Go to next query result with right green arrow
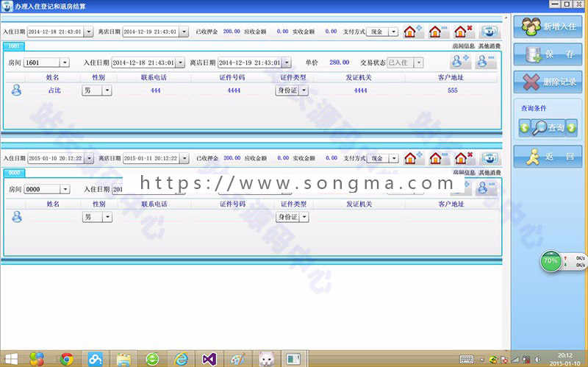The height and width of the screenshot is (367, 588). [571, 128]
